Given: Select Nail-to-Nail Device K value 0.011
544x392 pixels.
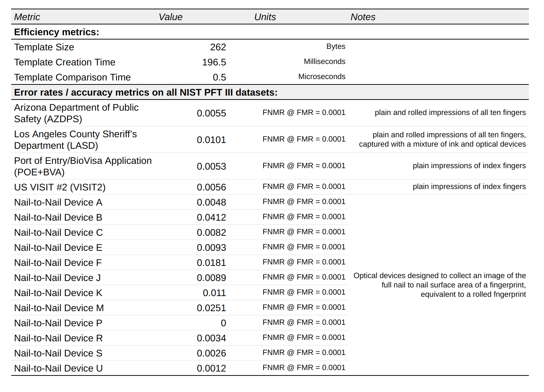Looking at the screenshot, I should pos(214,293).
